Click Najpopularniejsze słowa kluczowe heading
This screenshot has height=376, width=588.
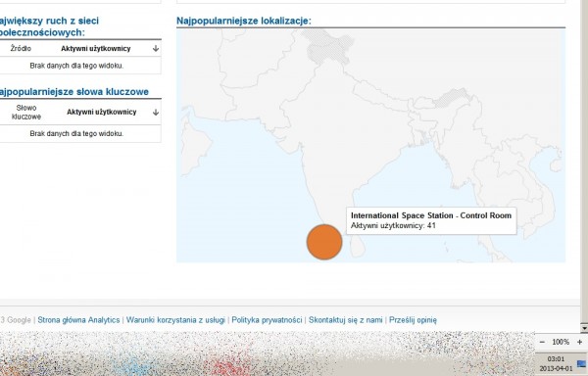(x=73, y=92)
